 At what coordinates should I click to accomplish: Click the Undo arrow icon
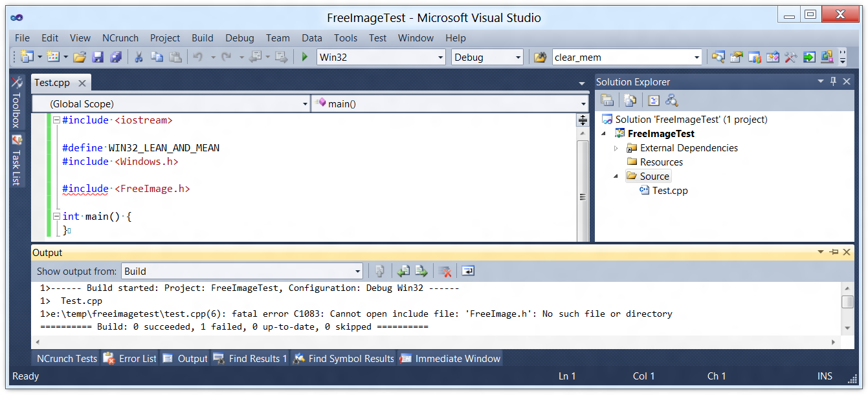point(198,57)
